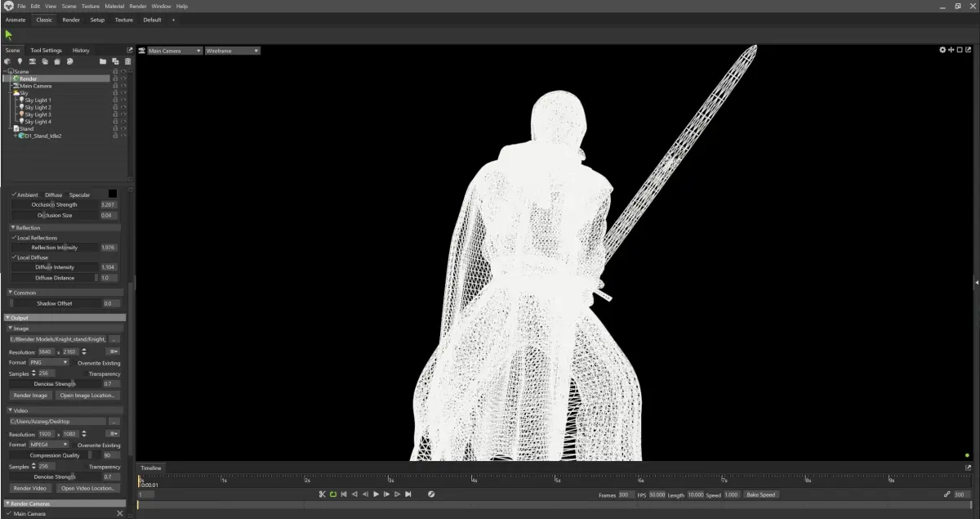Open the image Format PNG dropdown
Screen dimensions: 980x519
[x=49, y=362]
